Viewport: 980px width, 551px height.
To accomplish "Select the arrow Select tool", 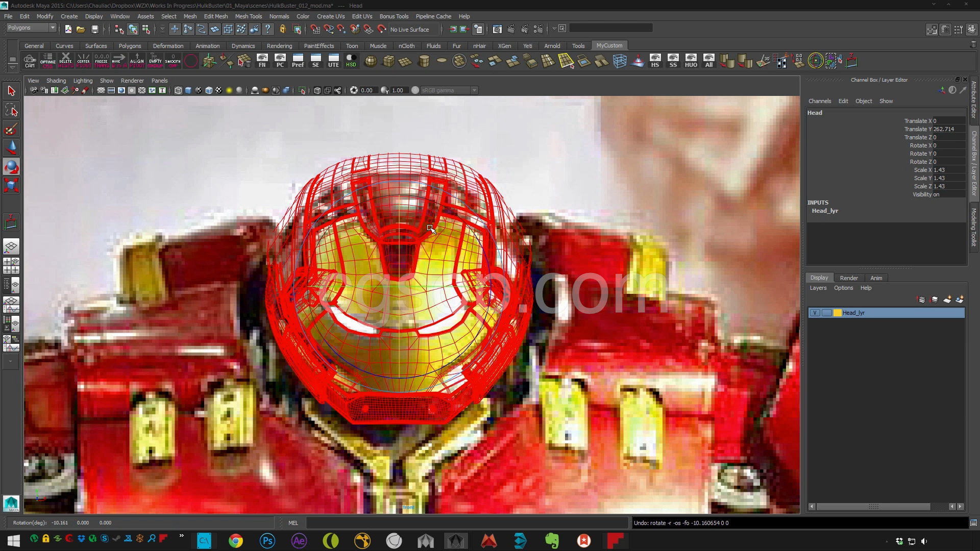I will [x=11, y=91].
